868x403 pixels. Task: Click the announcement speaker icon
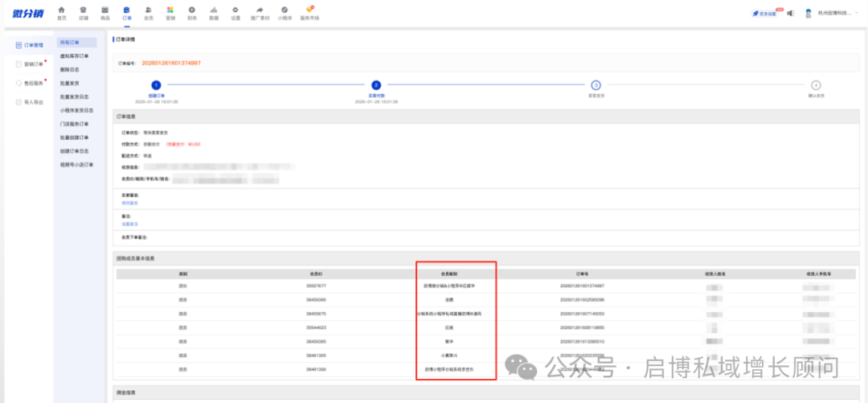790,13
